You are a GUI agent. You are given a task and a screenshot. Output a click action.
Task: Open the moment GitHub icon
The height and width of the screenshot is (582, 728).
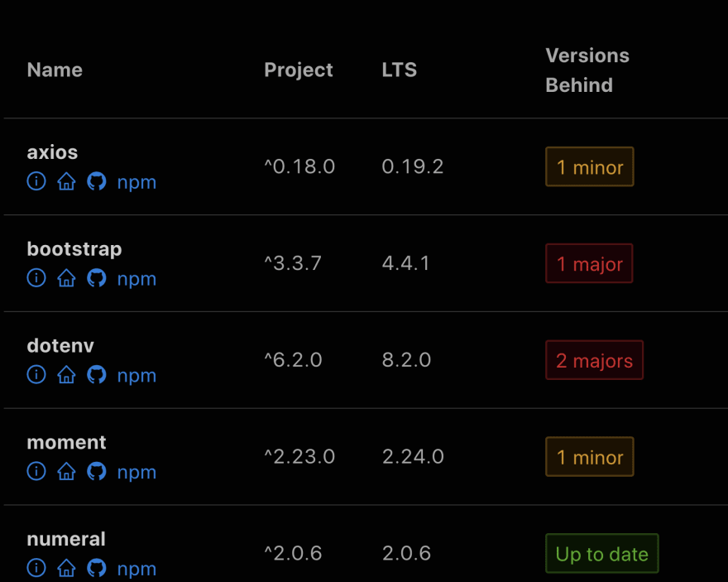pos(97,471)
